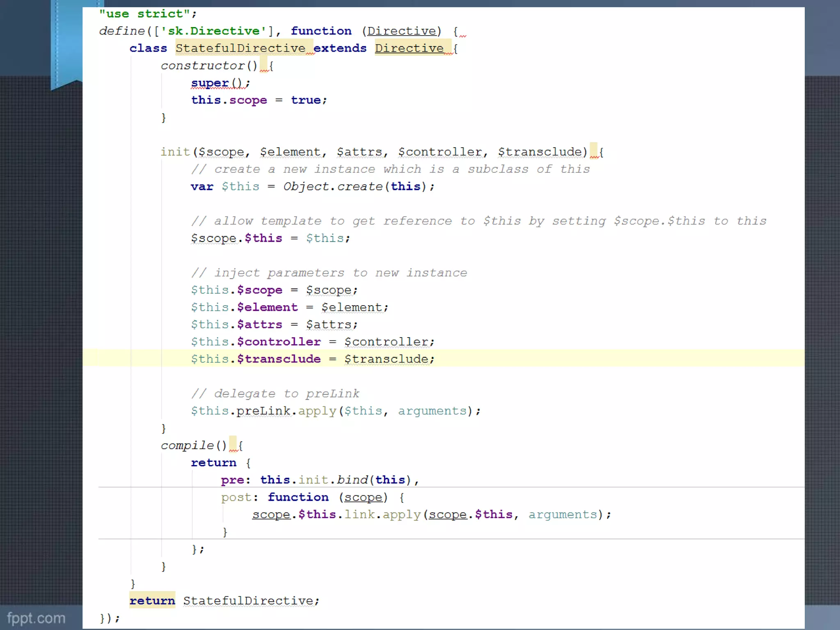Screen dimensions: 840x630
Task: Click the constructor method name
Action: pos(203,66)
